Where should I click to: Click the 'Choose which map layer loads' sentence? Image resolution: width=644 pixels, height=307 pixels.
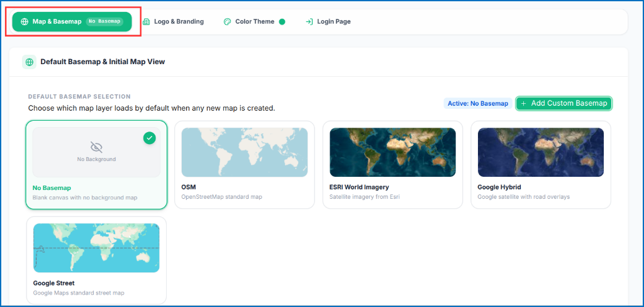[x=152, y=108]
